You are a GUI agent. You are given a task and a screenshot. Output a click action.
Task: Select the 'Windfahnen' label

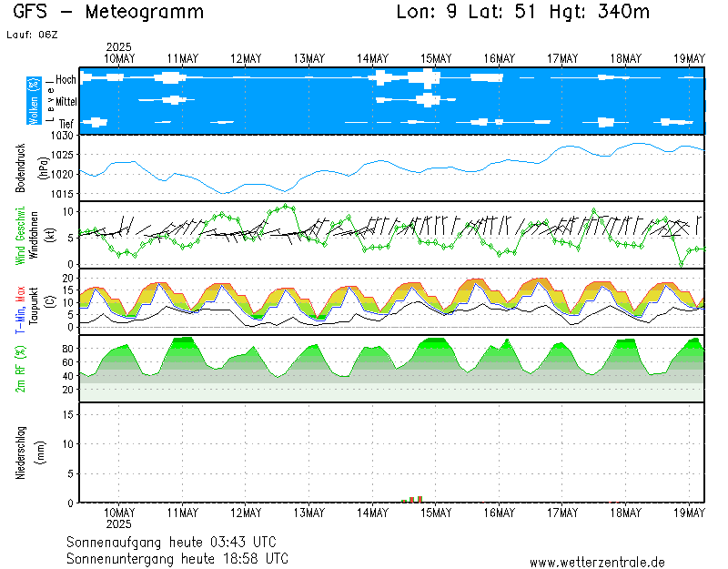tap(35, 235)
